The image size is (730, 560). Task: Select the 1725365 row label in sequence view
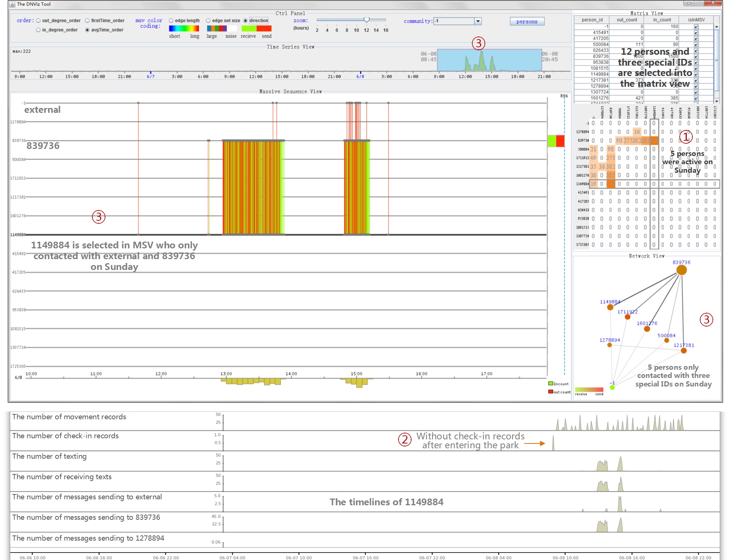(18, 366)
